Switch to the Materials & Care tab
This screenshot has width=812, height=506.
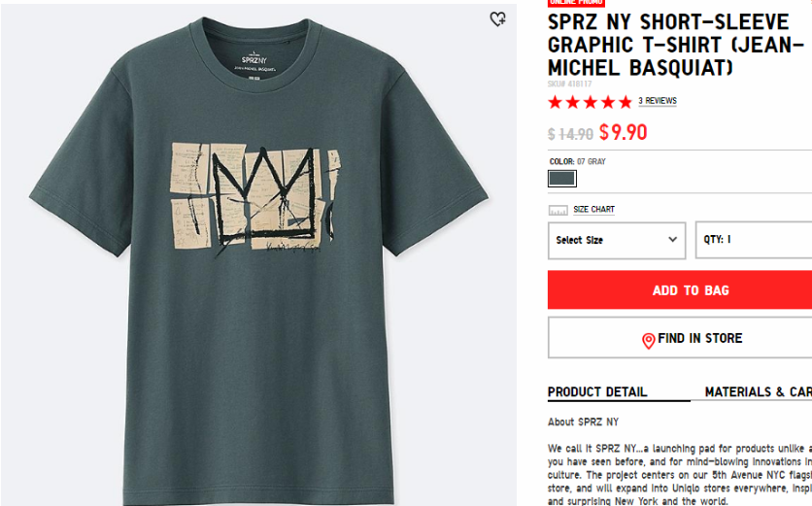point(759,392)
